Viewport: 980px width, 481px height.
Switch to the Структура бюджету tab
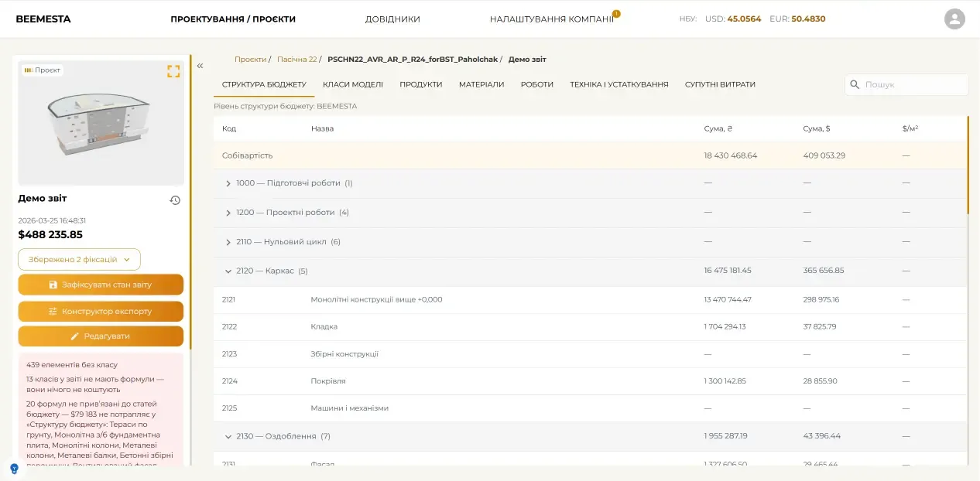tap(264, 84)
